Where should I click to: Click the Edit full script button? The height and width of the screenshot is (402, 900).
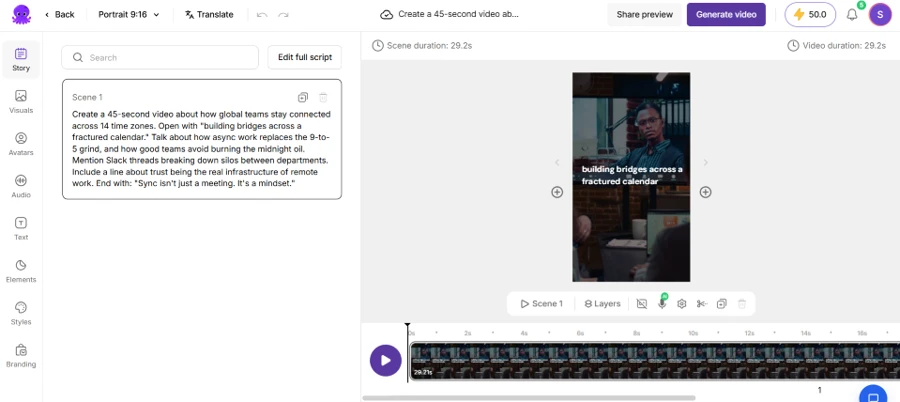[305, 57]
